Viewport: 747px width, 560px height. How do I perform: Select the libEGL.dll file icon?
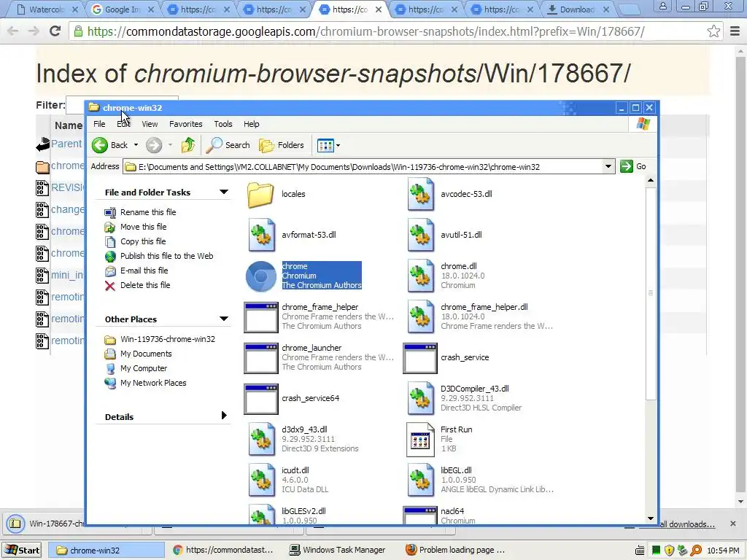(x=421, y=480)
